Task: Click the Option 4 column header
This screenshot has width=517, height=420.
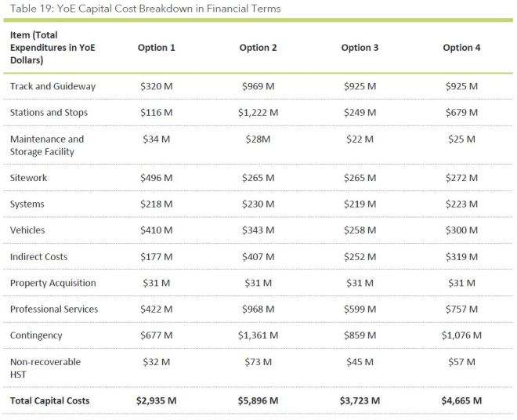Action: click(x=462, y=48)
